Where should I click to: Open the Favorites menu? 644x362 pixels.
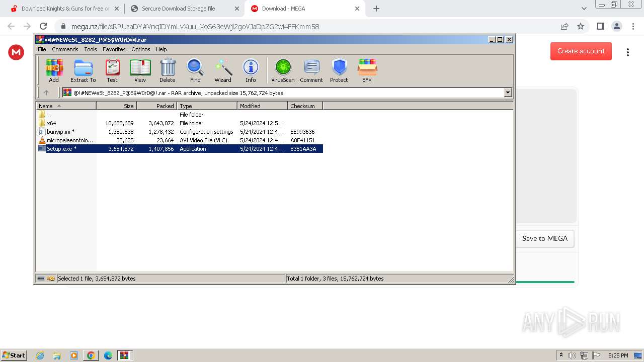coord(114,49)
